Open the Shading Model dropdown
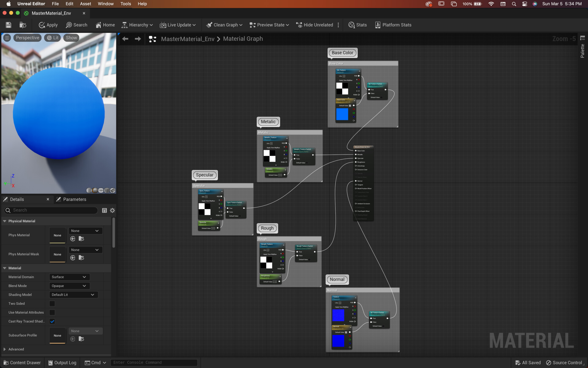The width and height of the screenshot is (588, 368). [x=73, y=295]
